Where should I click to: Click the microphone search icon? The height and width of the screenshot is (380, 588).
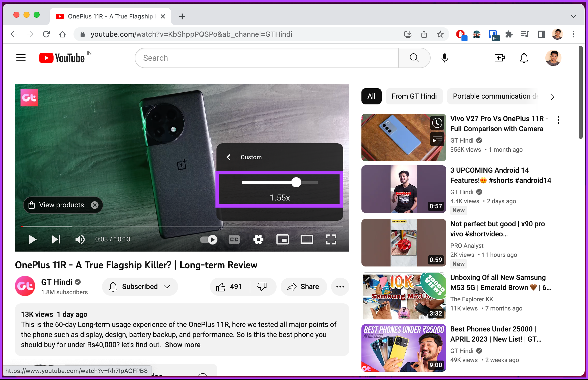[x=445, y=58]
